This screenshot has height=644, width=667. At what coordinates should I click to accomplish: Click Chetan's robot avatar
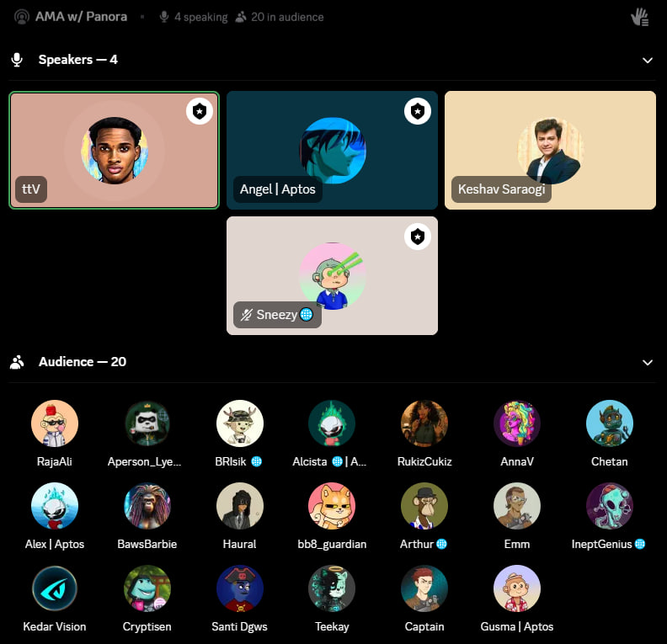click(x=609, y=423)
